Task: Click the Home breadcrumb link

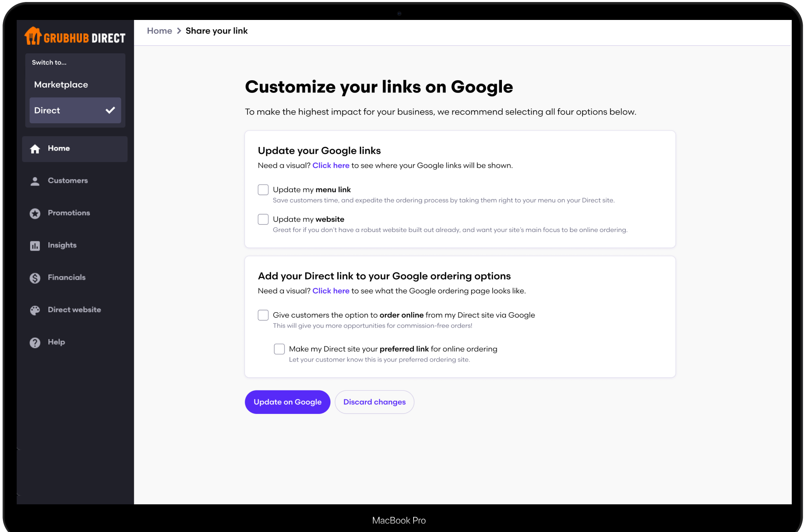Action: click(159, 31)
